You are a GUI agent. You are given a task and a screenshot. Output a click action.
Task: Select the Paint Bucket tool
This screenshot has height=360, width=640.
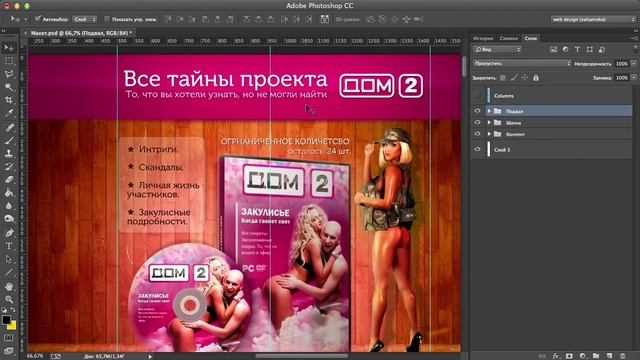(x=9, y=193)
